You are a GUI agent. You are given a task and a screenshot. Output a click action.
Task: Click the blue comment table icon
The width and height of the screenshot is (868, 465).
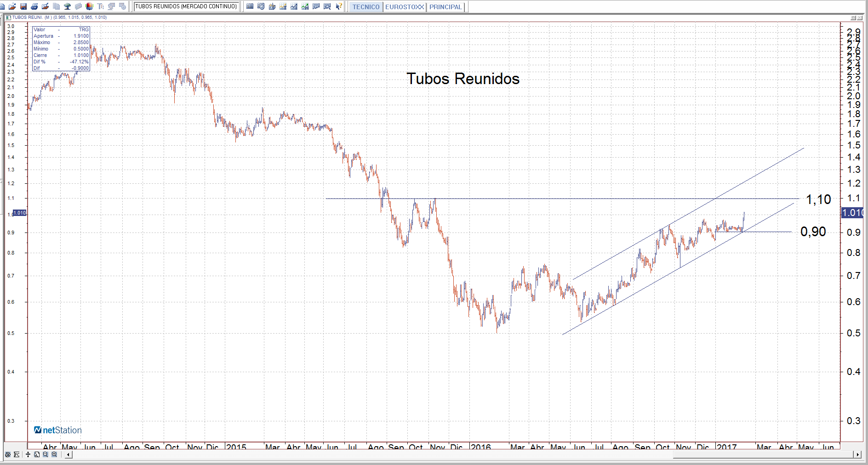tap(316, 6)
